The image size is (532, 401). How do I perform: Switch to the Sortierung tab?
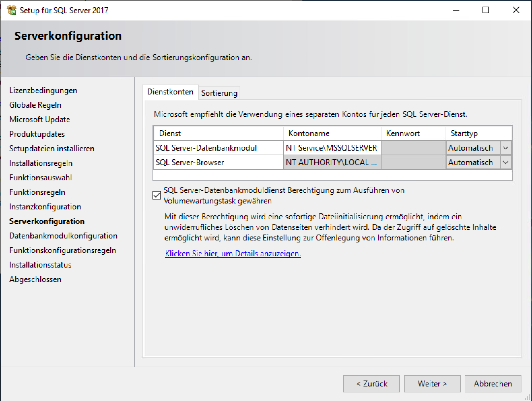219,93
